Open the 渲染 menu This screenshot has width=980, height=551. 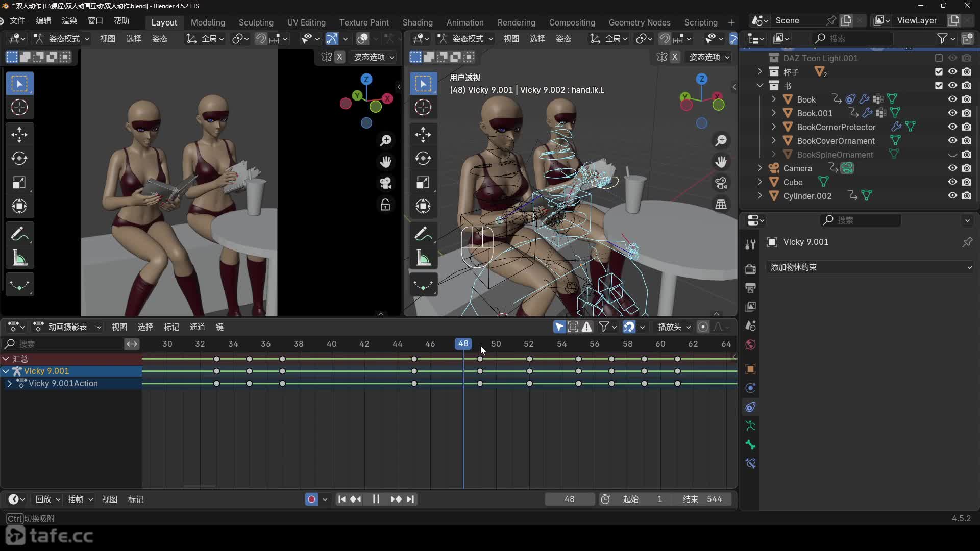point(69,21)
